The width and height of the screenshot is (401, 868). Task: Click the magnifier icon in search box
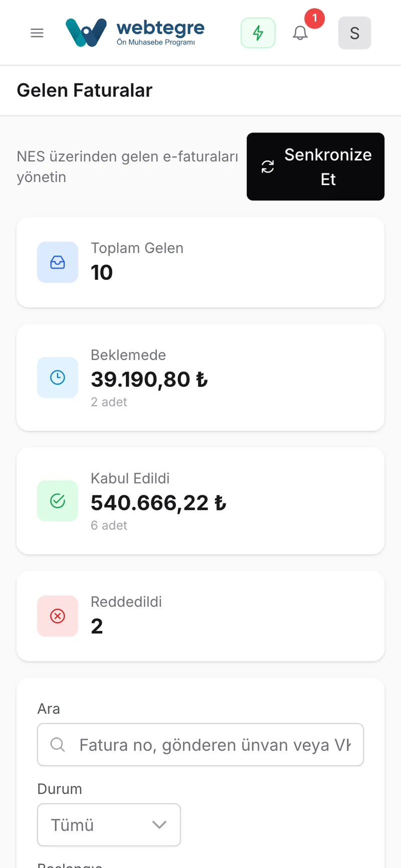58,745
